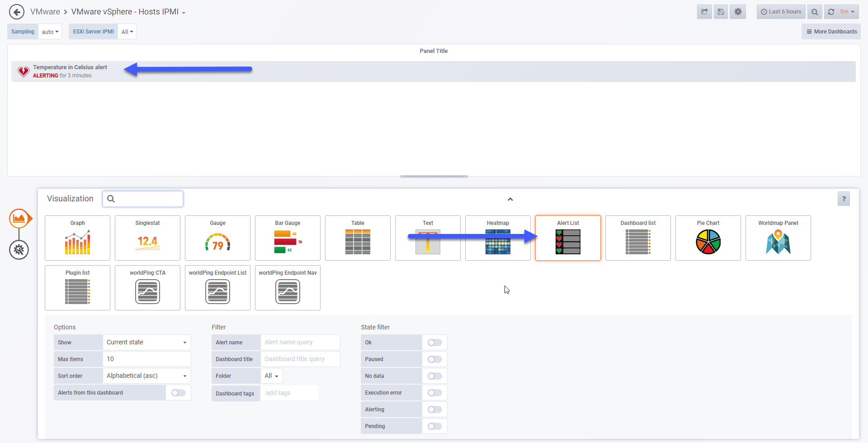
Task: Click the Alert name query field
Action: 300,343
